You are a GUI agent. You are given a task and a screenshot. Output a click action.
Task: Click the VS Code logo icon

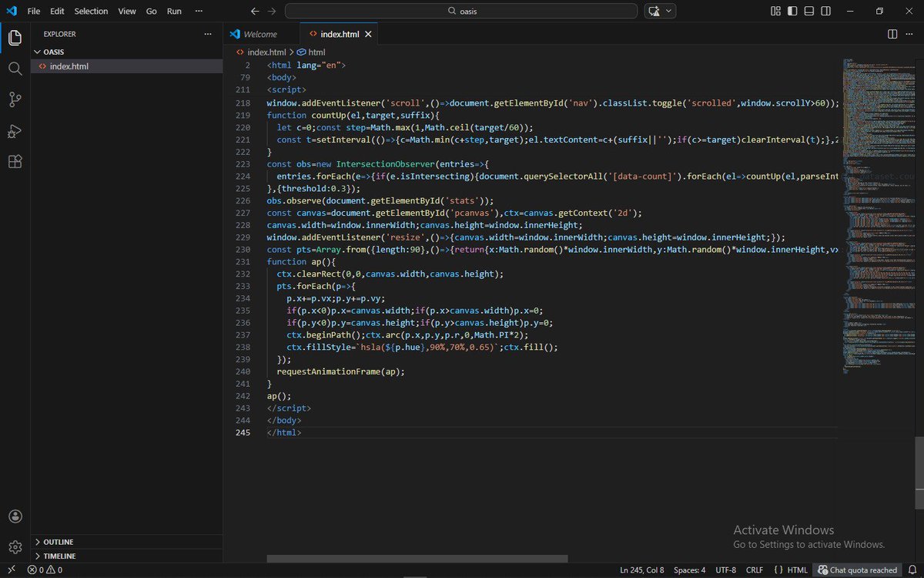pyautogui.click(x=11, y=11)
